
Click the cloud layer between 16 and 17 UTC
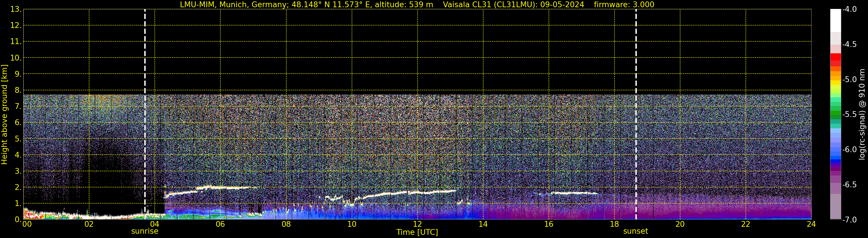(x=569, y=193)
